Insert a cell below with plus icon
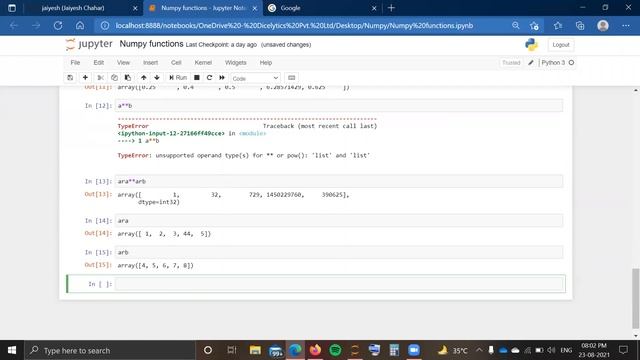The height and width of the screenshot is (360, 640). pos(85,78)
